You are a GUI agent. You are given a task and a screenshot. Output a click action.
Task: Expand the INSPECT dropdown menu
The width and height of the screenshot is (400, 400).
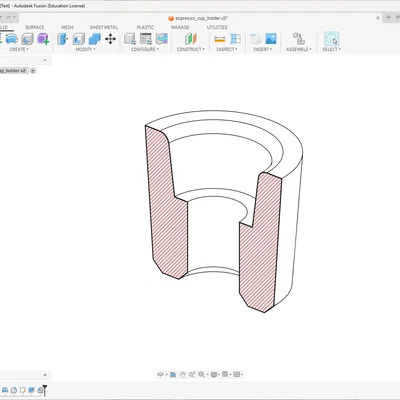click(x=227, y=49)
